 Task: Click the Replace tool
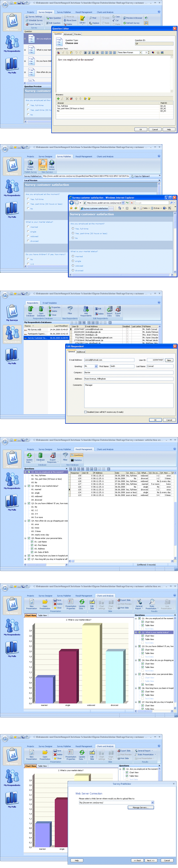94,23
